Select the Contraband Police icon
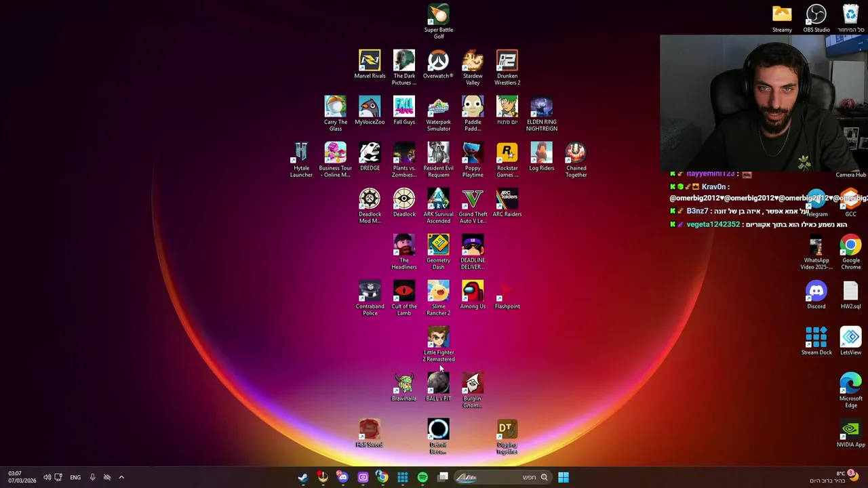 point(370,298)
